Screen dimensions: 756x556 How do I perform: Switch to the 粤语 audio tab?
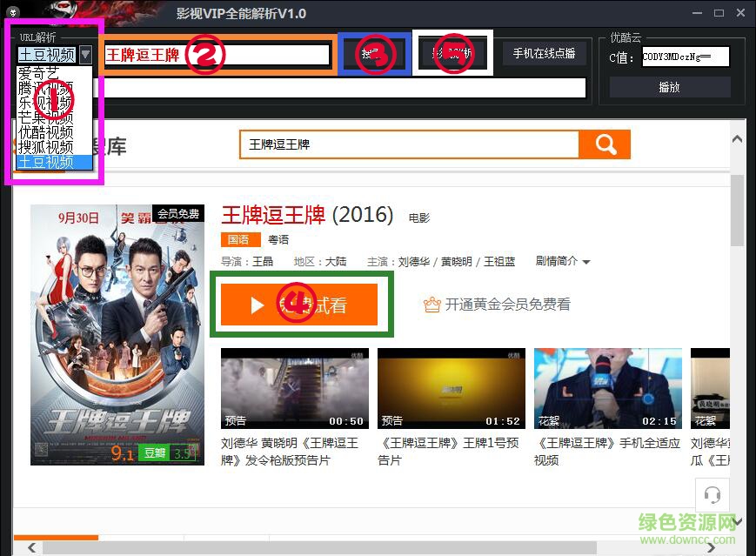[x=278, y=238]
